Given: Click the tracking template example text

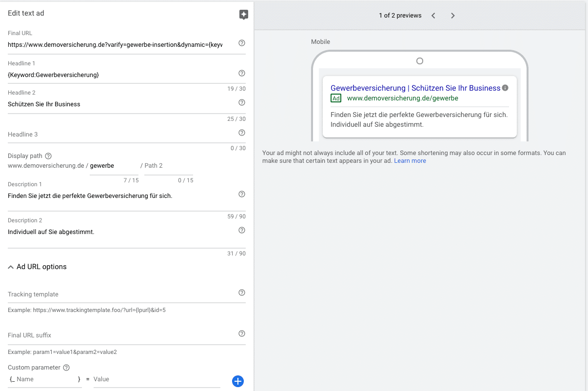Looking at the screenshot, I should click(x=87, y=310).
